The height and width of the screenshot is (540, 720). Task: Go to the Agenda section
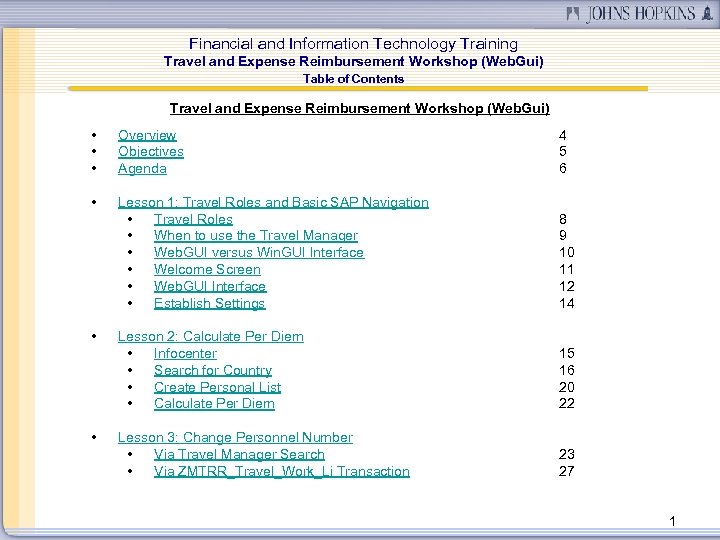click(x=142, y=169)
